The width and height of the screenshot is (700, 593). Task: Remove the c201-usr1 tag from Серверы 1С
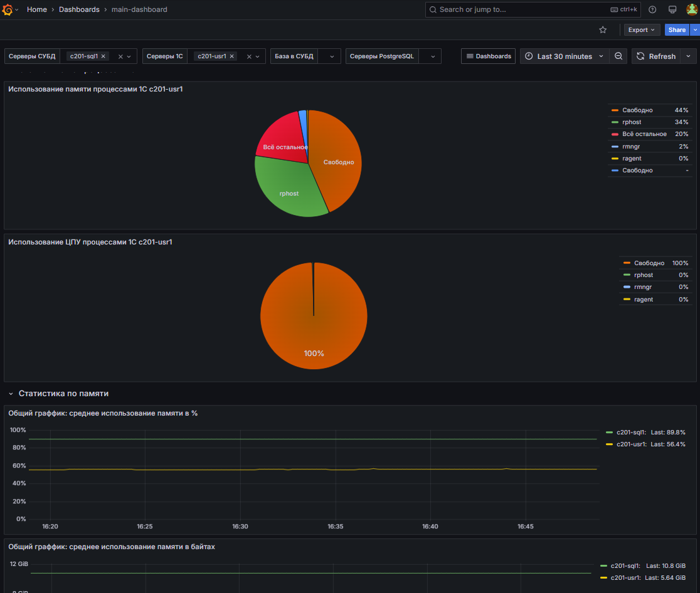point(231,56)
